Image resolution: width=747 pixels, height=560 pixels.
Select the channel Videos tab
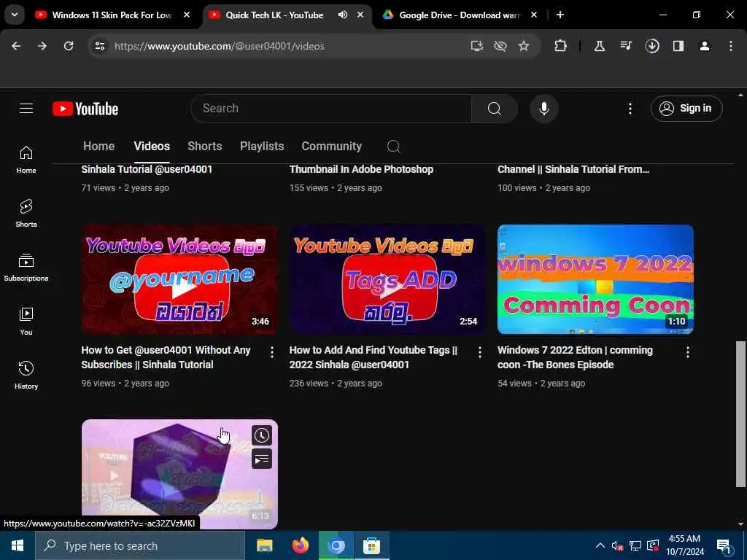pyautogui.click(x=152, y=146)
